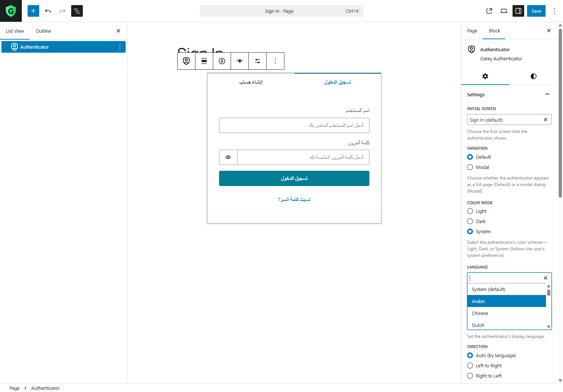Click the redo arrow icon
Image resolution: width=563 pixels, height=392 pixels.
pos(62,11)
